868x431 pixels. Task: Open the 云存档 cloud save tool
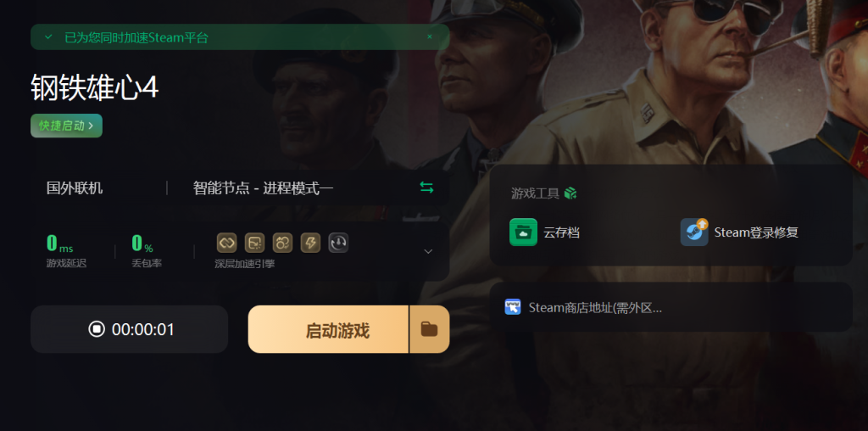point(544,232)
